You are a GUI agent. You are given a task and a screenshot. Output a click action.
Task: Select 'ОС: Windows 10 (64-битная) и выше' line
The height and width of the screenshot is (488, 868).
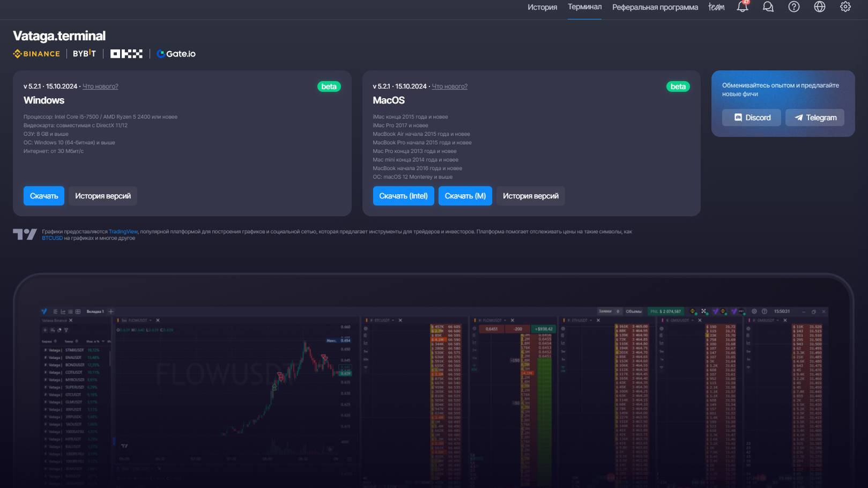coord(69,143)
